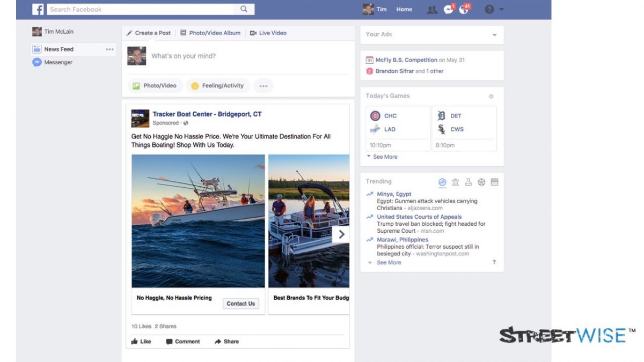Click Tim's profile picture in top bar

click(368, 9)
